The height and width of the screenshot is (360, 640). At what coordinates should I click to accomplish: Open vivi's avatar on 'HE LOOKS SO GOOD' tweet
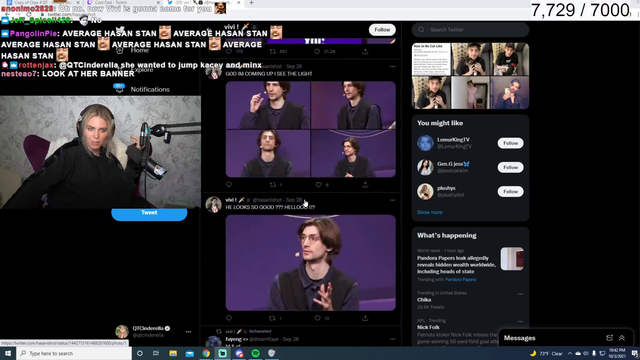213,204
